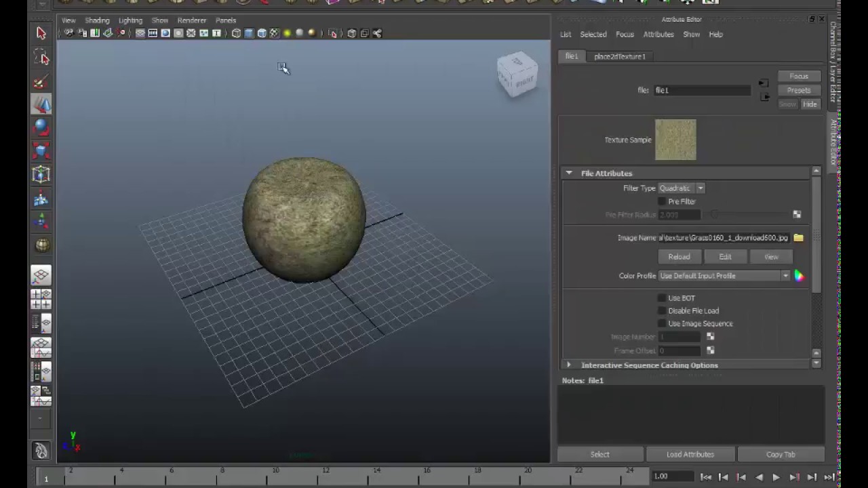Image resolution: width=868 pixels, height=488 pixels.
Task: Click the Copy Tab button
Action: coord(781,454)
